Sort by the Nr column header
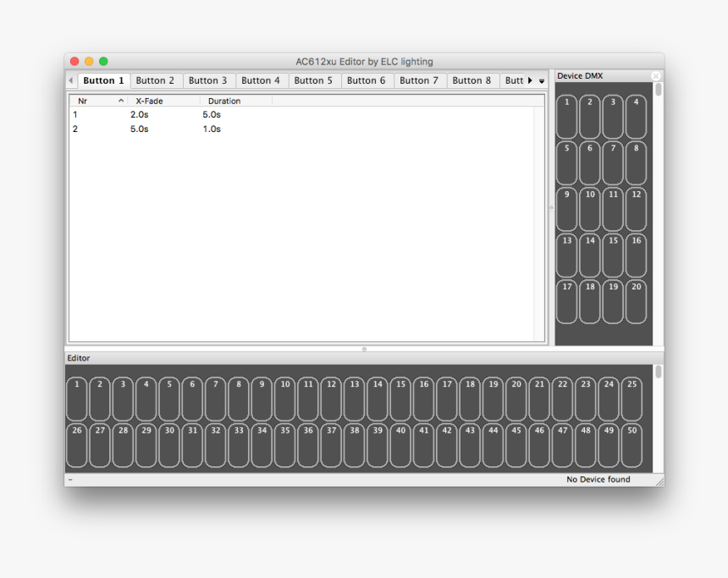 (x=82, y=100)
